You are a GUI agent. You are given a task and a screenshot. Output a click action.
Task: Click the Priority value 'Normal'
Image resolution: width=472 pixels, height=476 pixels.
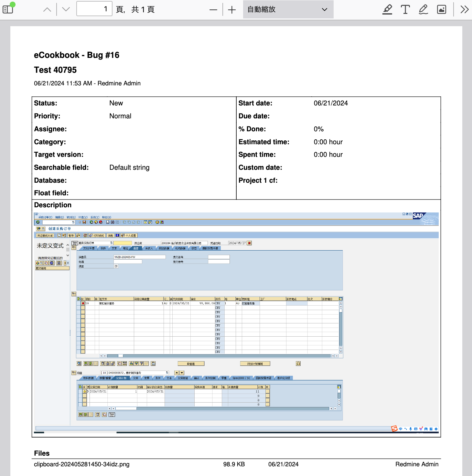pyautogui.click(x=120, y=116)
